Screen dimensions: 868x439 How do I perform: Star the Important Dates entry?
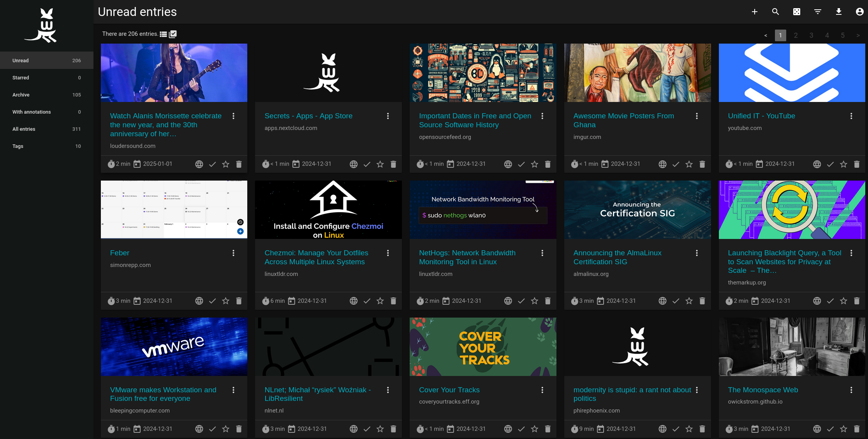(534, 164)
